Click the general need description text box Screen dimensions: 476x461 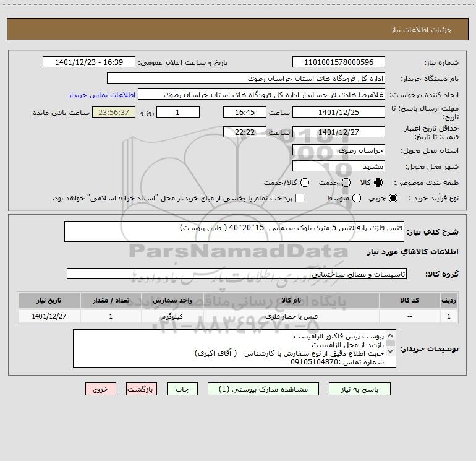(x=234, y=231)
